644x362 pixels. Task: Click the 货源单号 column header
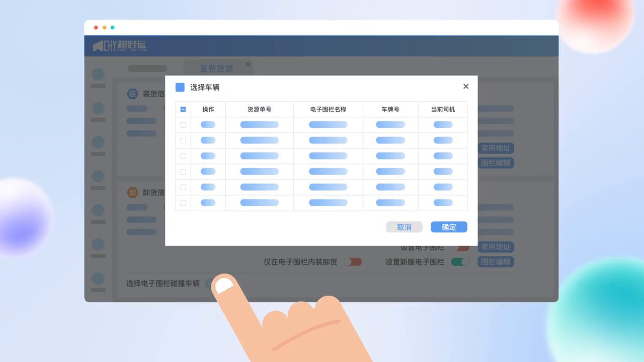click(259, 110)
